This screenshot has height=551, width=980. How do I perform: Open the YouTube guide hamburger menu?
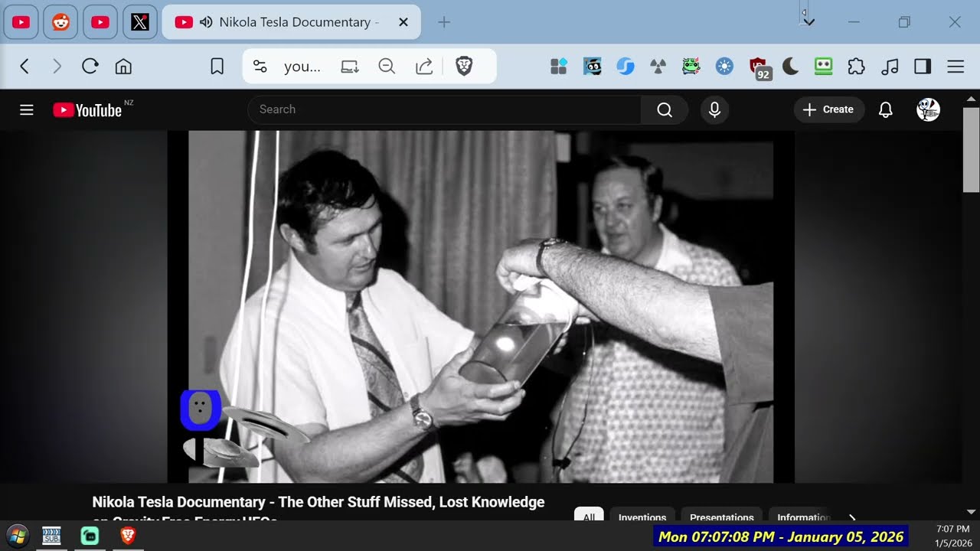pyautogui.click(x=27, y=110)
